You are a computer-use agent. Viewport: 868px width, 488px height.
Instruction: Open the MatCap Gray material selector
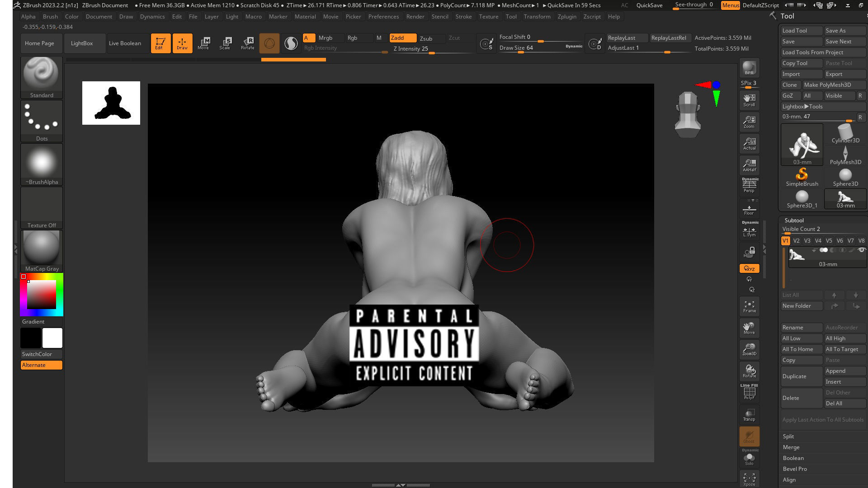pos(42,251)
